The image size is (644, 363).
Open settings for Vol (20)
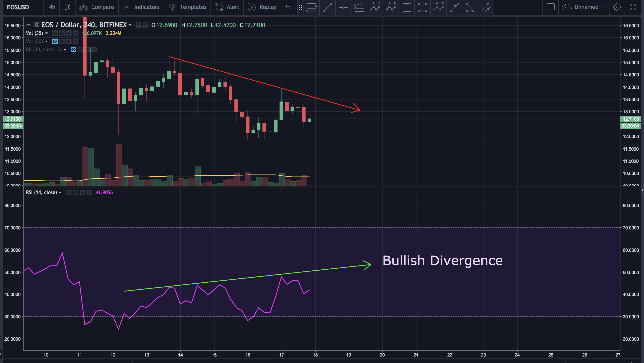tap(62, 41)
